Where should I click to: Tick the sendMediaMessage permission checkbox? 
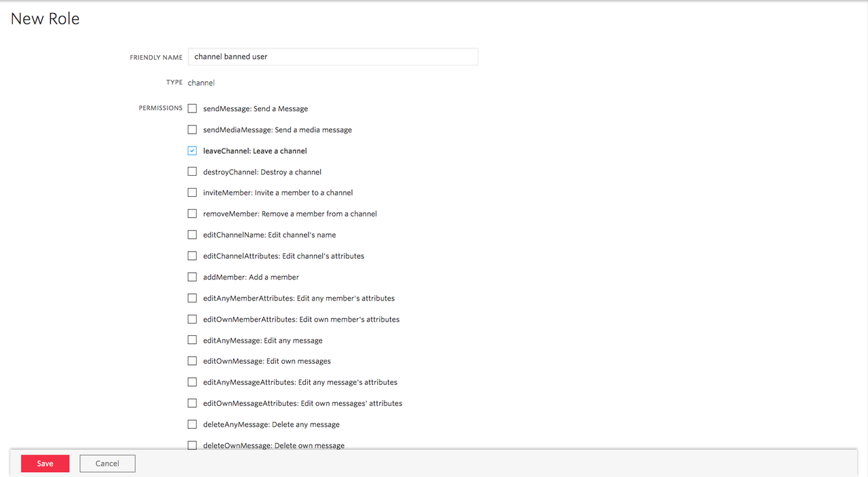tap(193, 130)
